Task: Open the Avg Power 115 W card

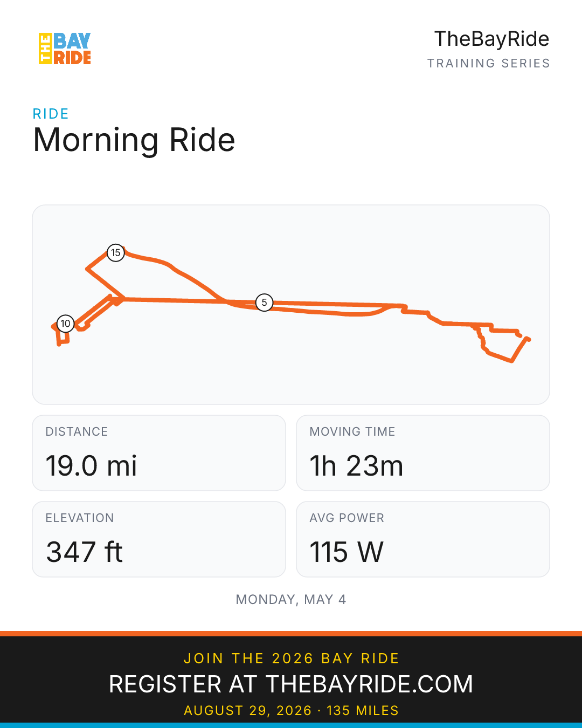Action: coord(423,539)
